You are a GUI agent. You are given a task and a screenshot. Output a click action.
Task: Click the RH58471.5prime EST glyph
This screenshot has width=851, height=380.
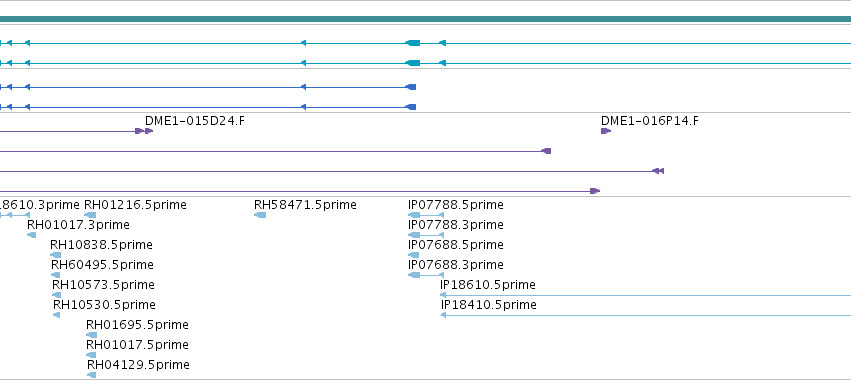pyautogui.click(x=260, y=215)
